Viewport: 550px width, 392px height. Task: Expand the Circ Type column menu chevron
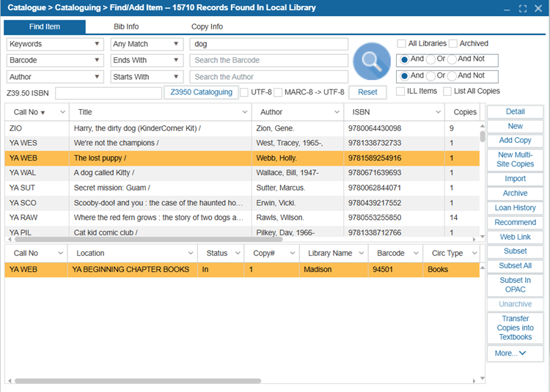point(474,254)
